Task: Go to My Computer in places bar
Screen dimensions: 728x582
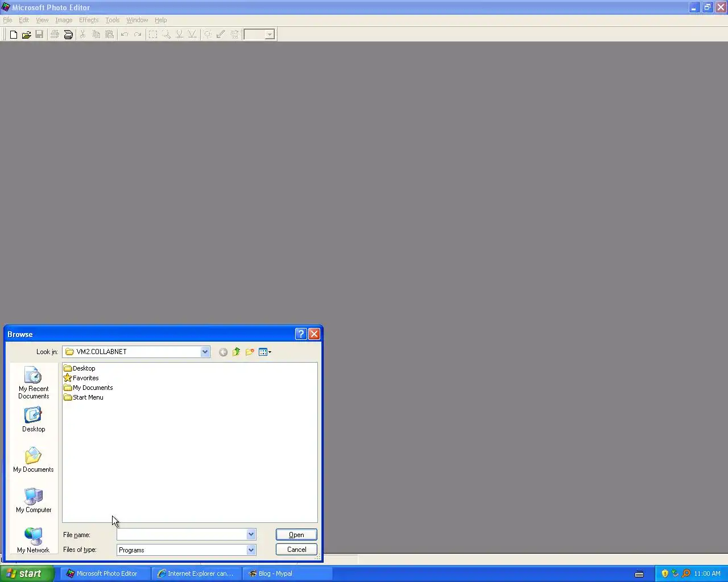Action: [34, 501]
